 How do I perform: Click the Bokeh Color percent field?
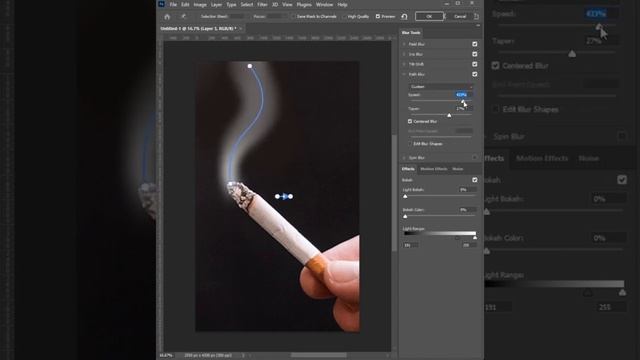pos(467,210)
